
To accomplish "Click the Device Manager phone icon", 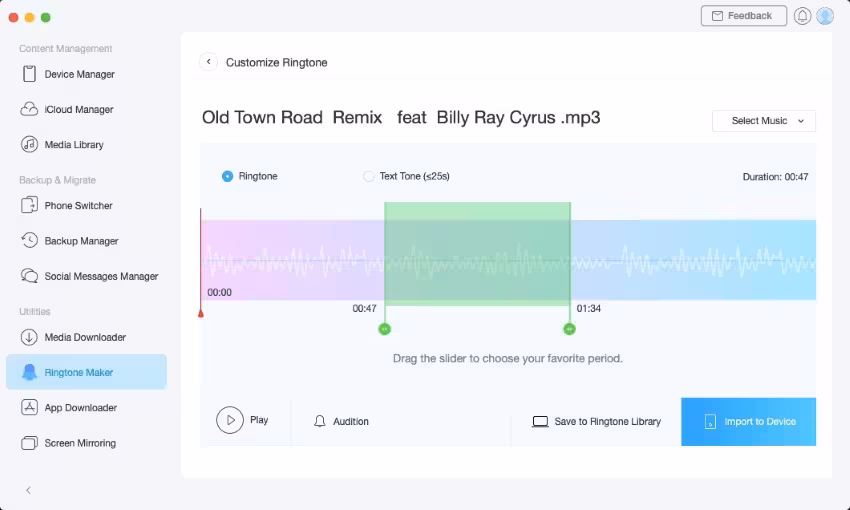I will point(29,74).
